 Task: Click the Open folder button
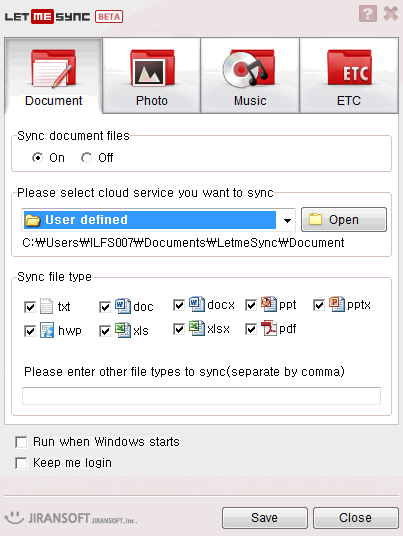click(344, 219)
